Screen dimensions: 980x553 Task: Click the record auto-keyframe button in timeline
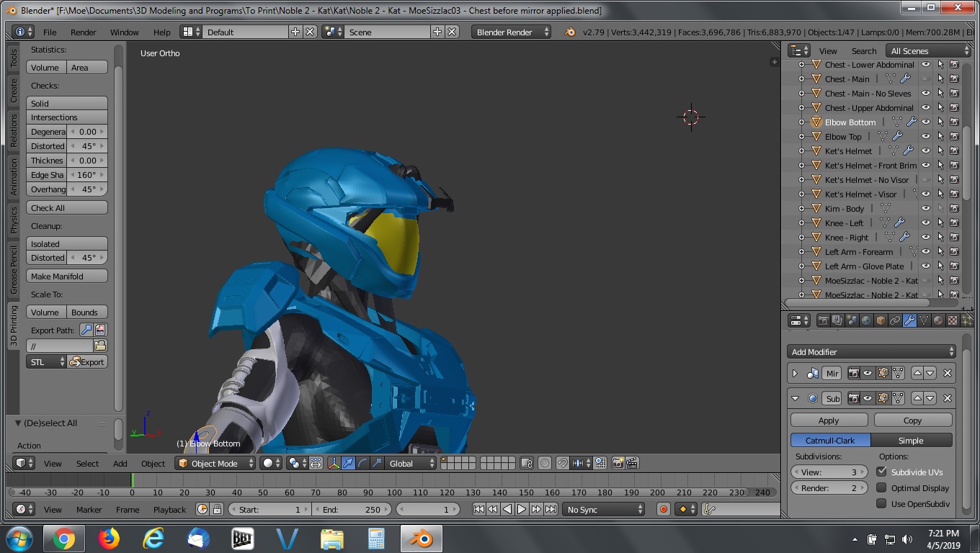point(664,509)
